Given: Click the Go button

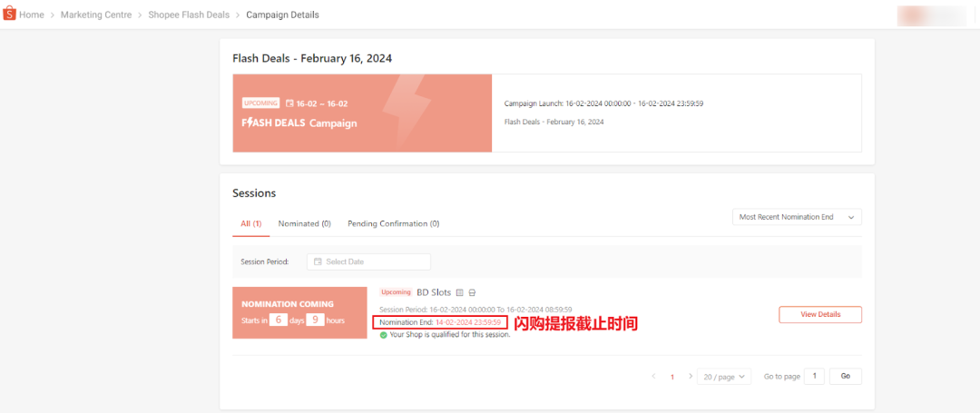Looking at the screenshot, I should tap(846, 376).
